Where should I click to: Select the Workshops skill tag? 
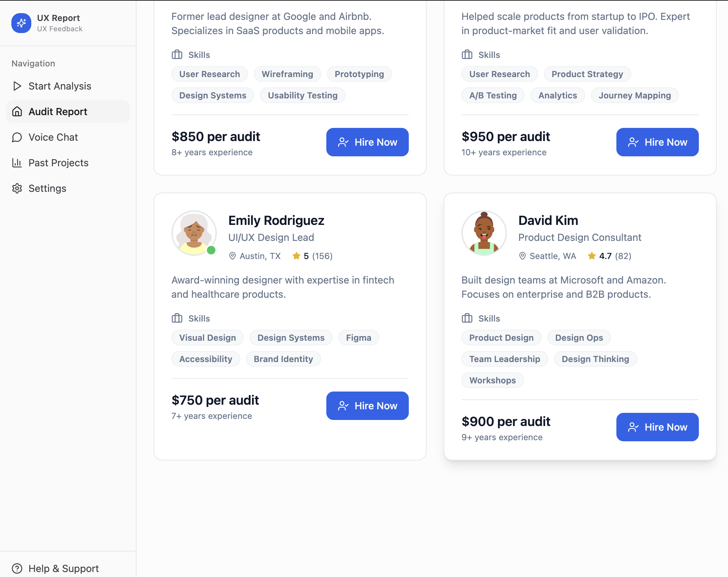click(492, 380)
